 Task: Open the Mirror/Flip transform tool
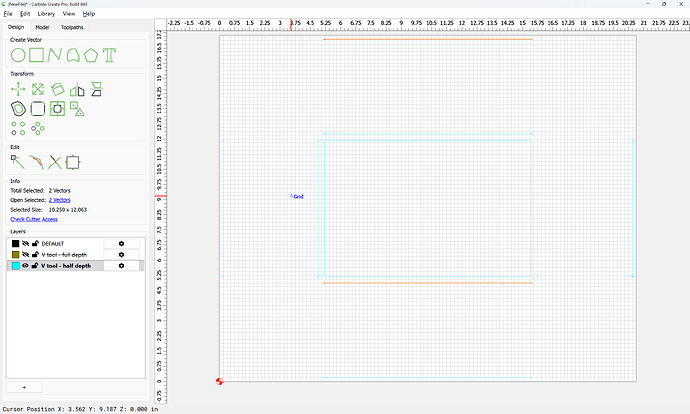(77, 89)
